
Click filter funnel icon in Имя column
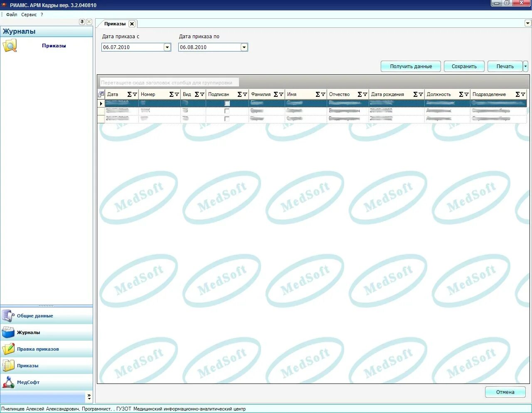323,94
